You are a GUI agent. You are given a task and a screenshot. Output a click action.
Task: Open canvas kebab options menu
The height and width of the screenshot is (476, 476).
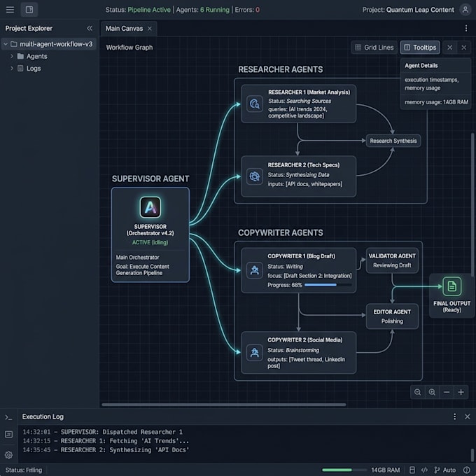coord(466,28)
